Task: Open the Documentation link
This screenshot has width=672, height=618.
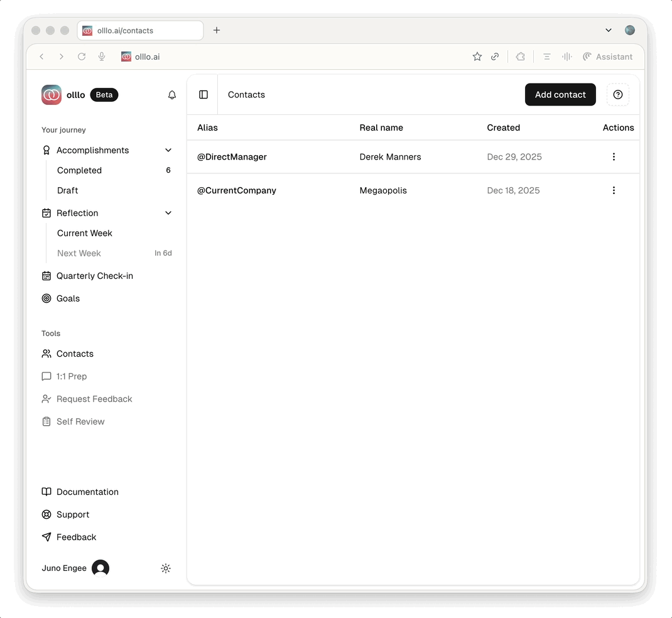Action: pyautogui.click(x=87, y=492)
